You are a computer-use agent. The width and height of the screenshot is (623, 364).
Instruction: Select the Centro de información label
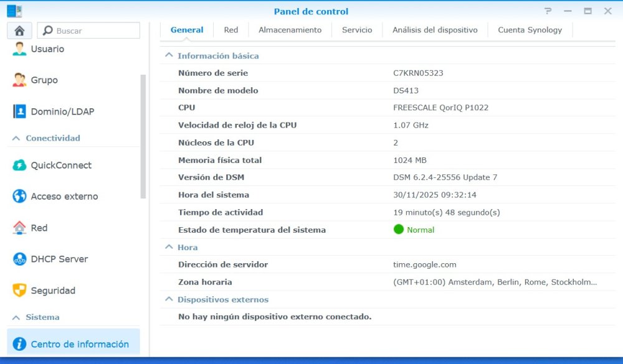click(x=80, y=343)
